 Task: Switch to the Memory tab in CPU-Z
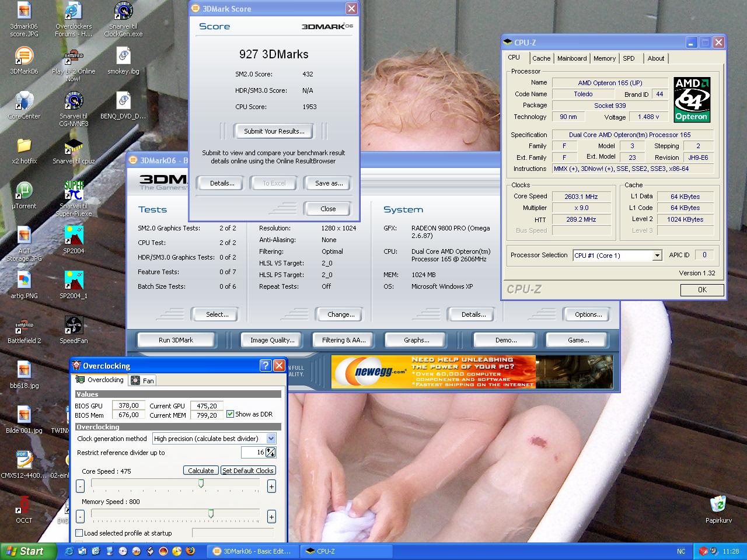pyautogui.click(x=605, y=58)
